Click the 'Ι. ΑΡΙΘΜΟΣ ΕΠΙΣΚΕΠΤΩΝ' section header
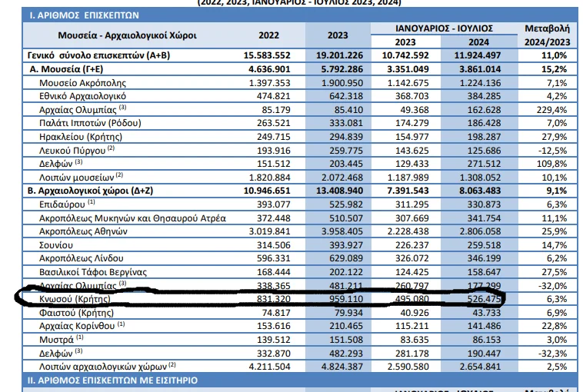 [84, 15]
